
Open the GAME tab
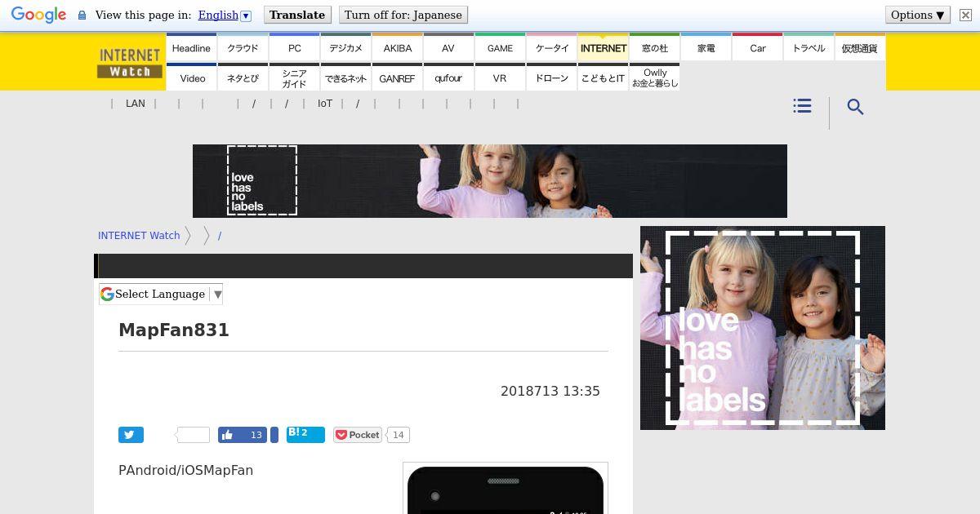(x=500, y=47)
